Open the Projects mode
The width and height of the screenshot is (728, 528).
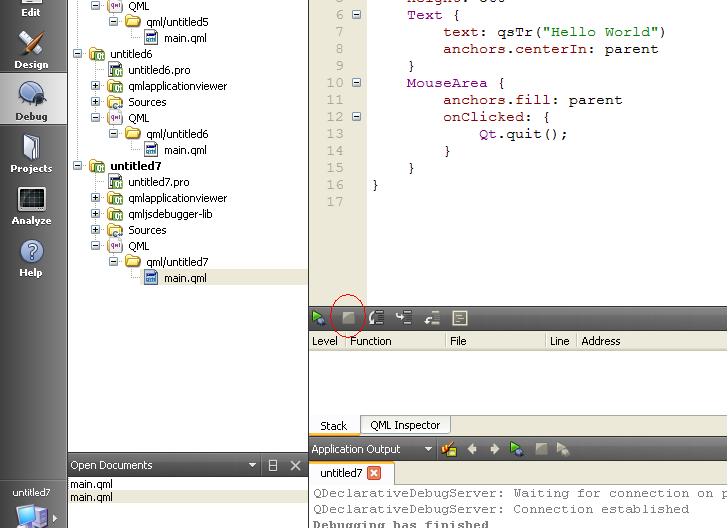31,153
